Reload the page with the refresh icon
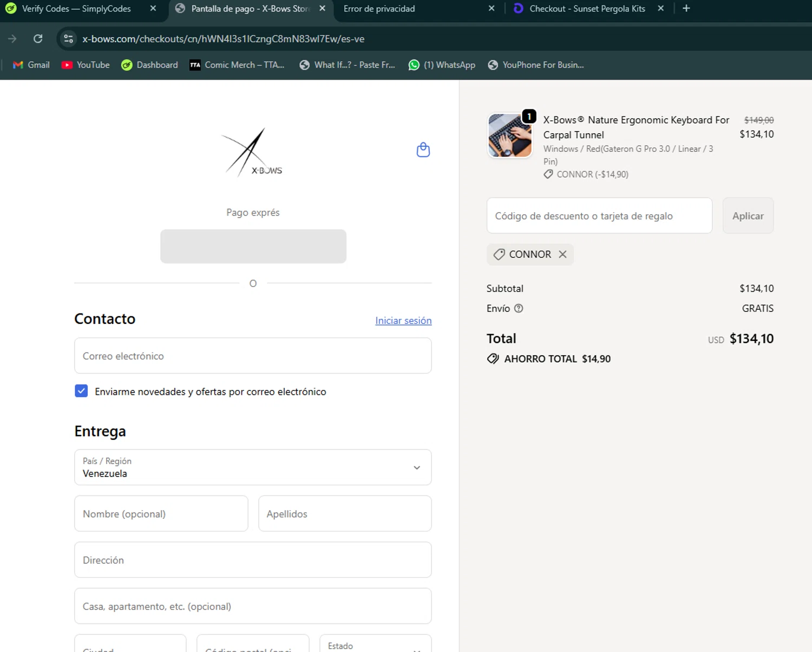The image size is (812, 652). pyautogui.click(x=38, y=38)
